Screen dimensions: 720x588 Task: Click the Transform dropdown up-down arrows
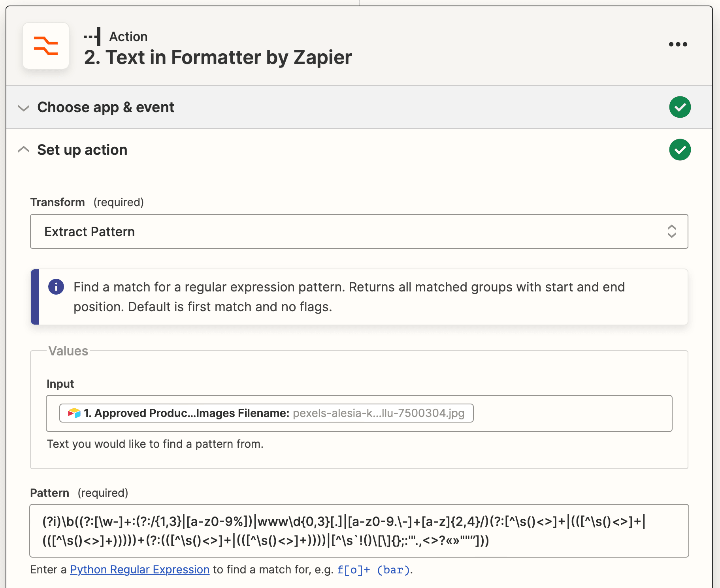(x=671, y=231)
